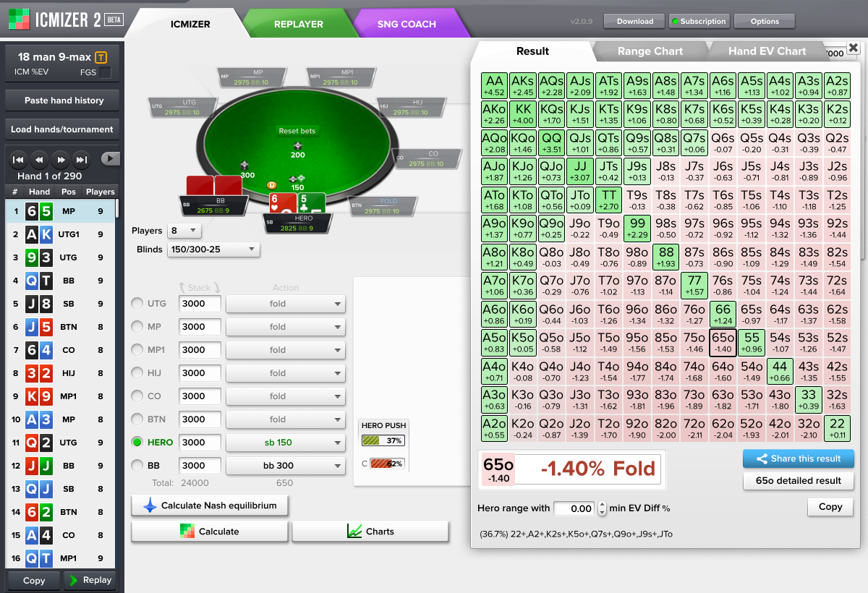Select the CO radio button
The image size is (868, 593).
pos(137,396)
